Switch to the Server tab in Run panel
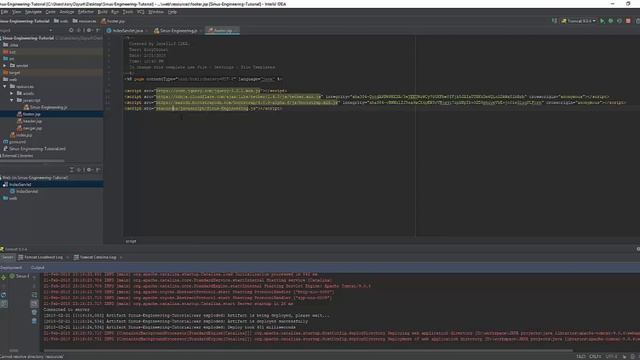Image resolution: width=640 pixels, height=360 pixels. pyautogui.click(x=7, y=258)
